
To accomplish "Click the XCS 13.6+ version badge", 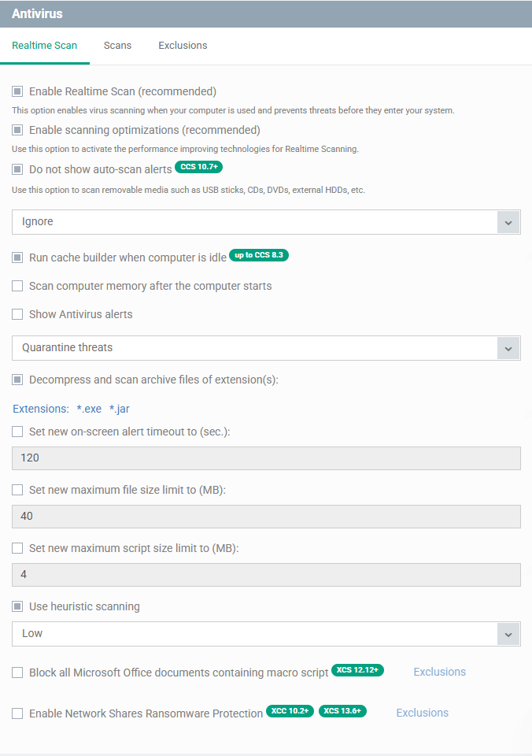I will pyautogui.click(x=342, y=711).
